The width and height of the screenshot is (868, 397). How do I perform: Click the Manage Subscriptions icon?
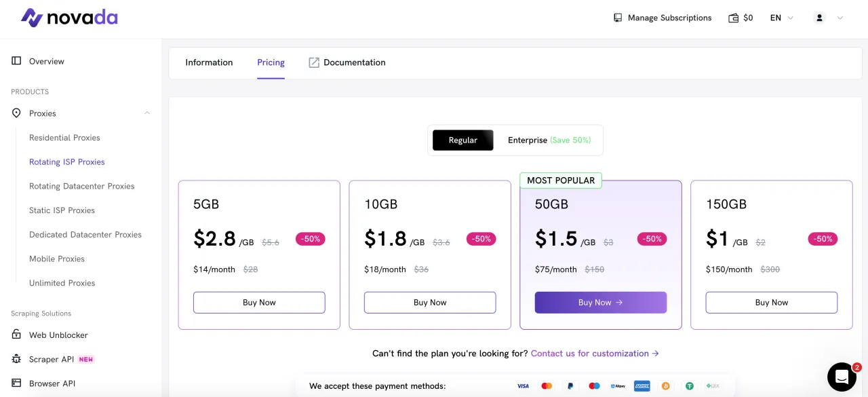tap(618, 18)
